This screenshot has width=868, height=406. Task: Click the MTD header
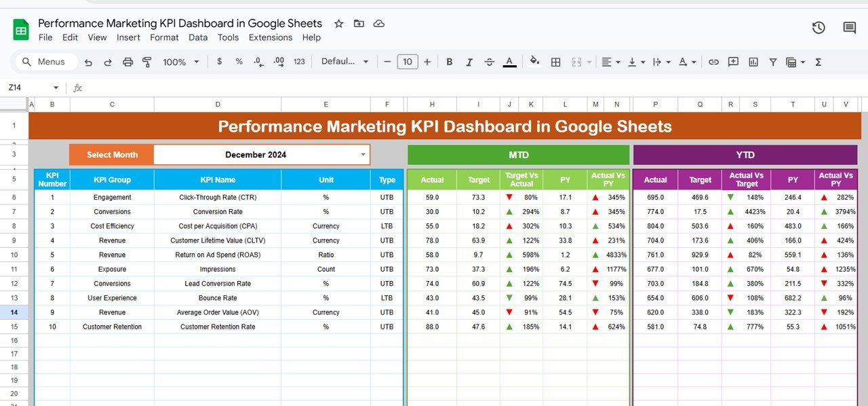pos(518,155)
